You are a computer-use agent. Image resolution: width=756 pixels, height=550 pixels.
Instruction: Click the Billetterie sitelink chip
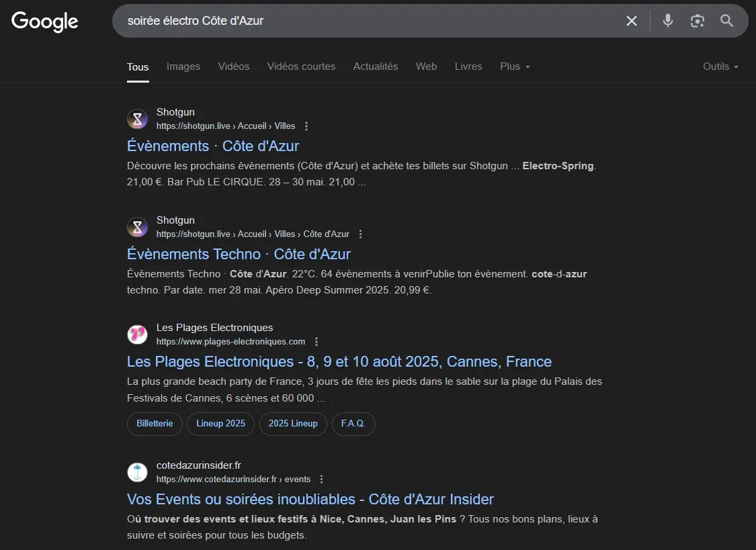(x=155, y=424)
